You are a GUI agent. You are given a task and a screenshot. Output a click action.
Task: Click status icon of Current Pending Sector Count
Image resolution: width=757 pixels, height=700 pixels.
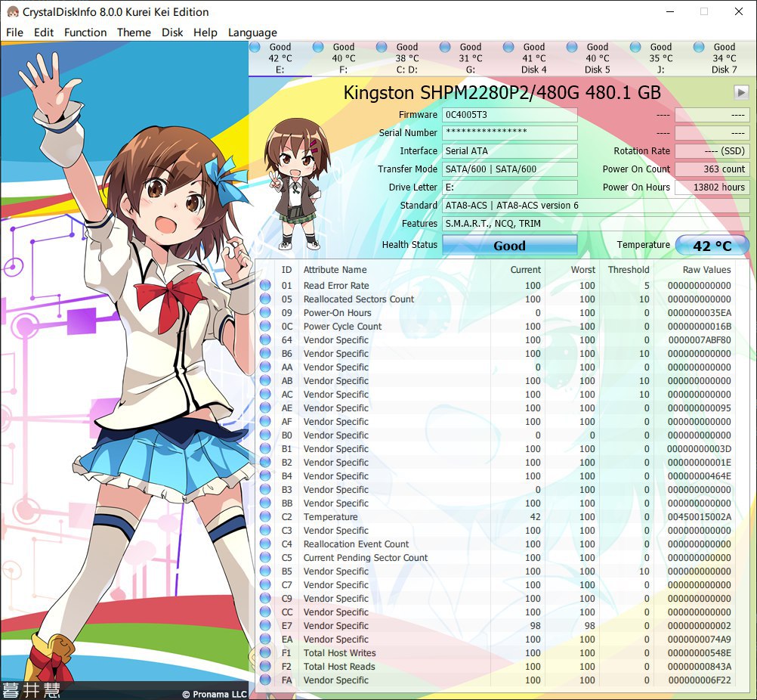click(265, 557)
